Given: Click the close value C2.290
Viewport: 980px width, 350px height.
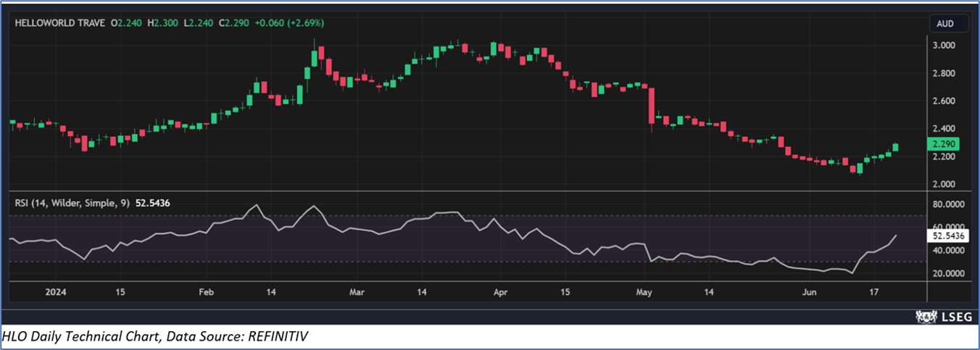Looking at the screenshot, I should tap(233, 23).
